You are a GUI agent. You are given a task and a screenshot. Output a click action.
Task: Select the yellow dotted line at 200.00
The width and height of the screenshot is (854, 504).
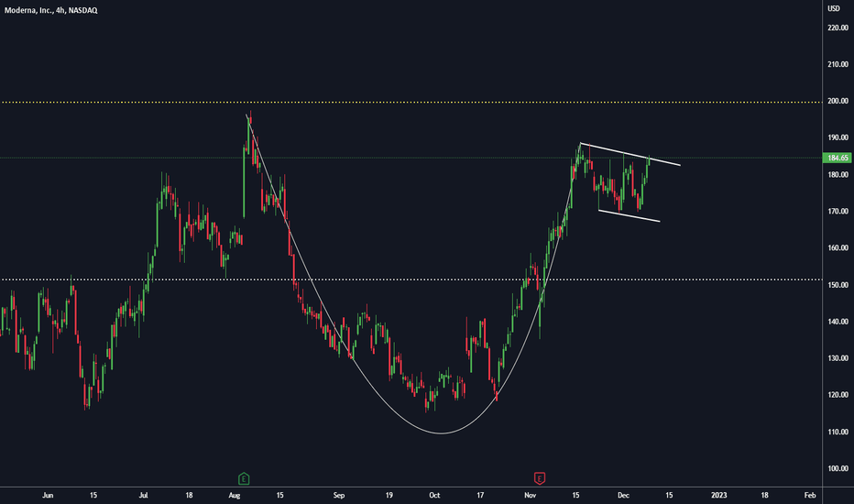click(x=411, y=103)
